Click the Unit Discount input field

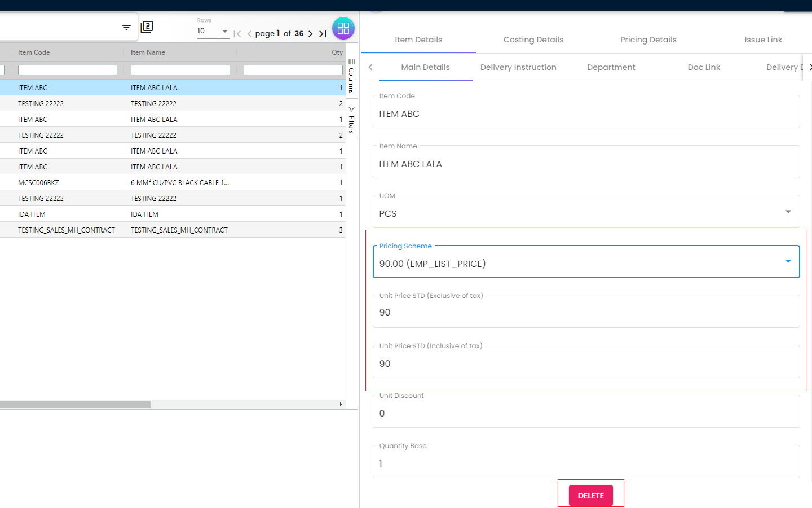click(x=586, y=414)
